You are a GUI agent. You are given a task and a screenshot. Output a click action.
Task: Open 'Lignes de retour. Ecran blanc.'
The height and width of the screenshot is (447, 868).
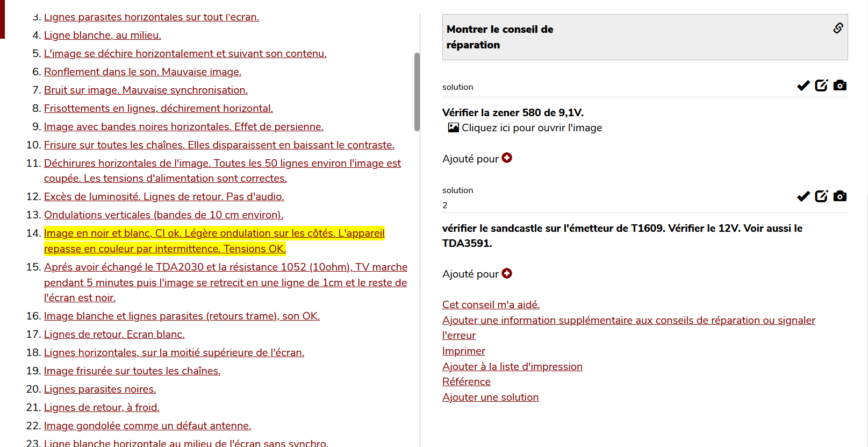tap(114, 334)
